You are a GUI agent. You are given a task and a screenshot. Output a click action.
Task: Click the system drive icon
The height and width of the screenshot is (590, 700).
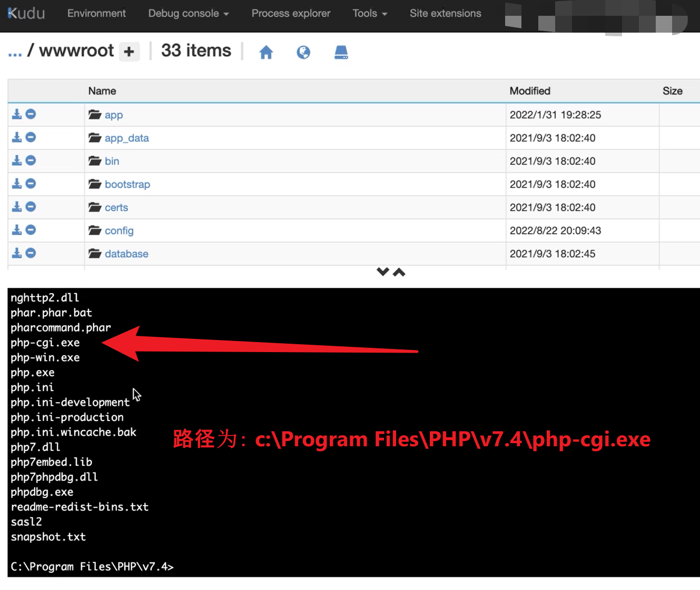point(341,52)
